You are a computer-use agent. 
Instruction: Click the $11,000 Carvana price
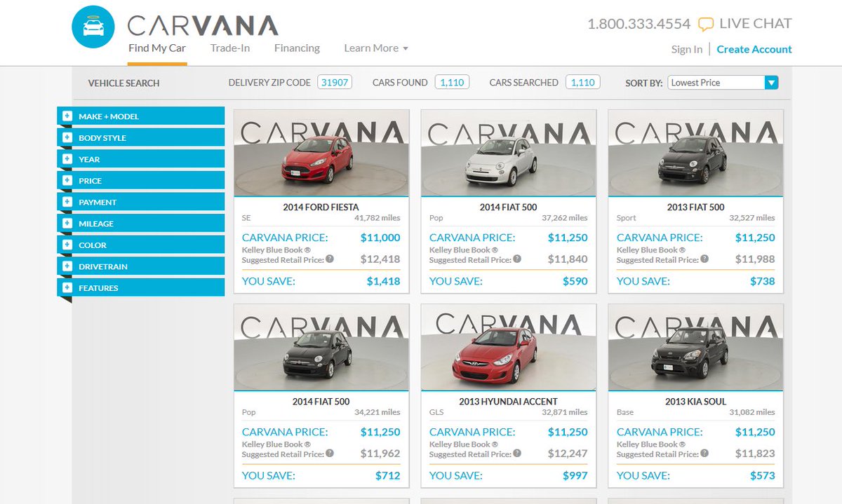(x=380, y=238)
